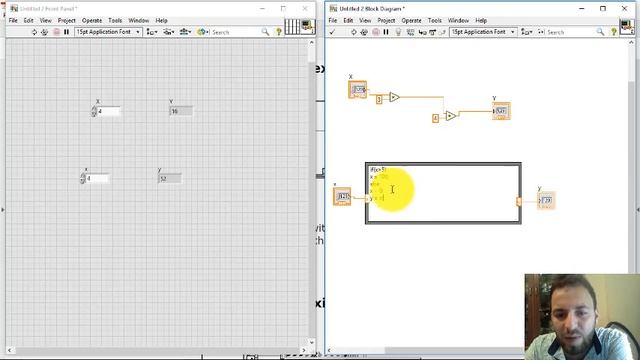Viewport: 640px width, 360px height.
Task: Click connector pane grid in Front Panel
Action: click(292, 27)
